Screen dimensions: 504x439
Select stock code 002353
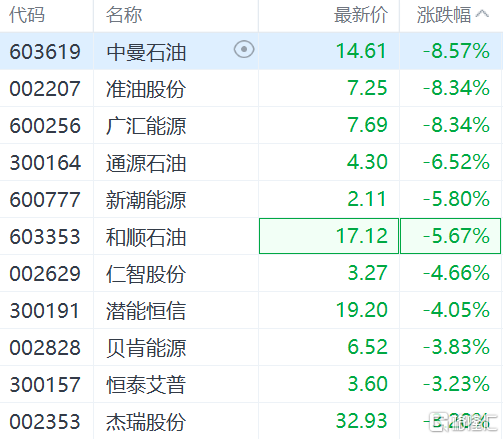pyautogui.click(x=45, y=422)
